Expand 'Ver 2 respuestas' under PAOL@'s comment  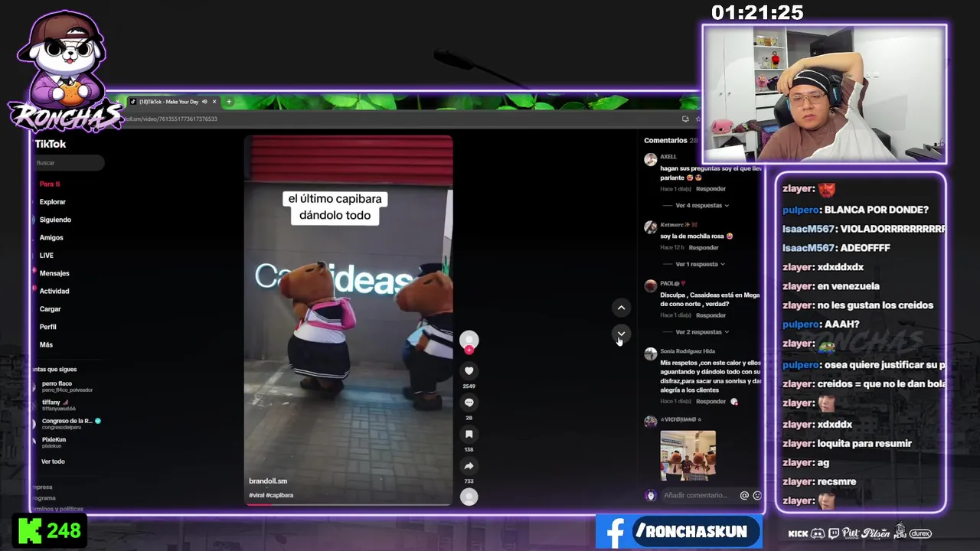click(x=701, y=332)
